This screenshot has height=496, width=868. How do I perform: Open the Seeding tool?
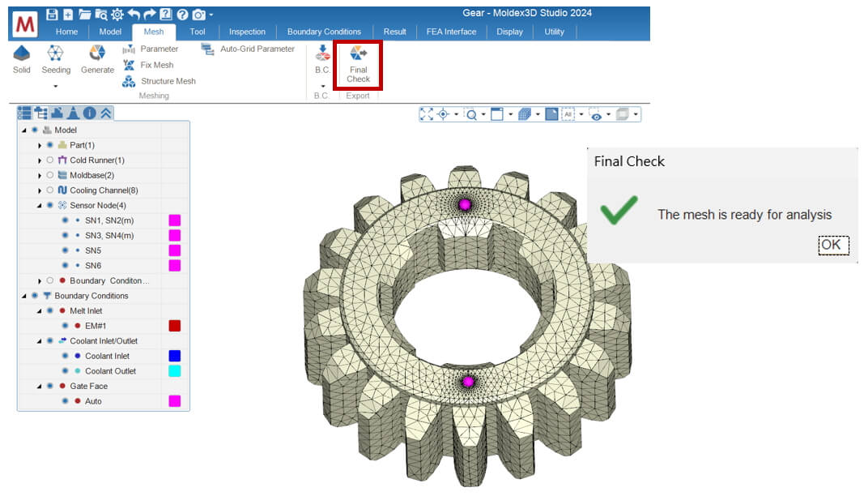(55, 53)
